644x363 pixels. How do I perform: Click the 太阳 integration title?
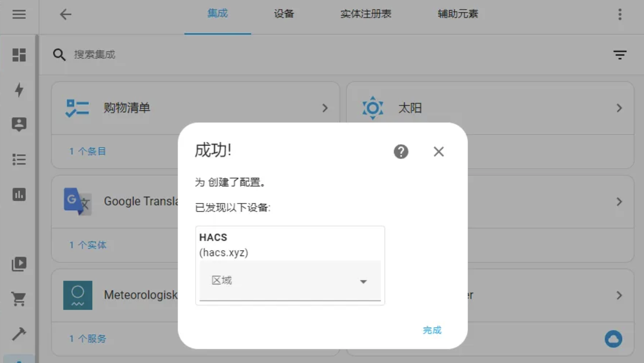tap(410, 108)
